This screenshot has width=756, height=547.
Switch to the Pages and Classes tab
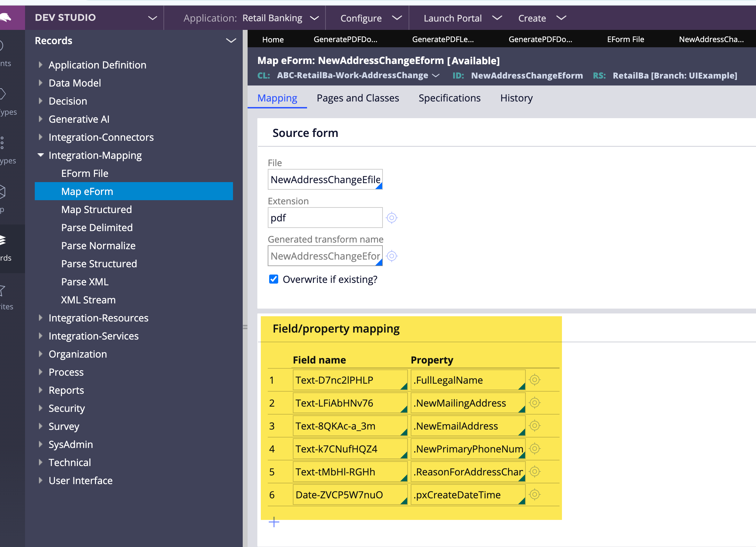click(358, 98)
